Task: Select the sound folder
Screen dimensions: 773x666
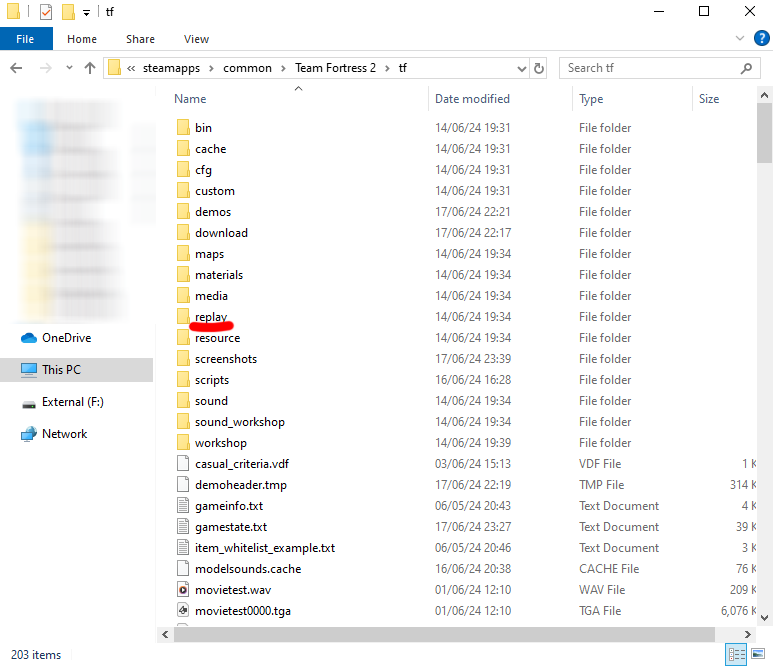Action: 211,401
